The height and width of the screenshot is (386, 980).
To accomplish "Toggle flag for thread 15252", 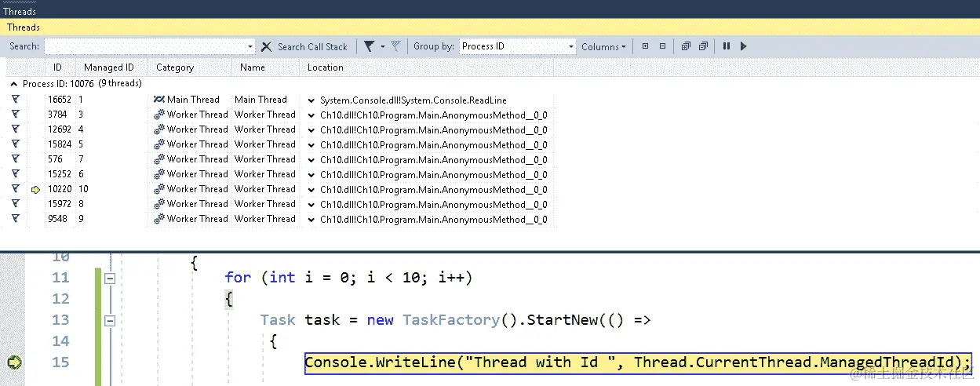I will tap(15, 174).
